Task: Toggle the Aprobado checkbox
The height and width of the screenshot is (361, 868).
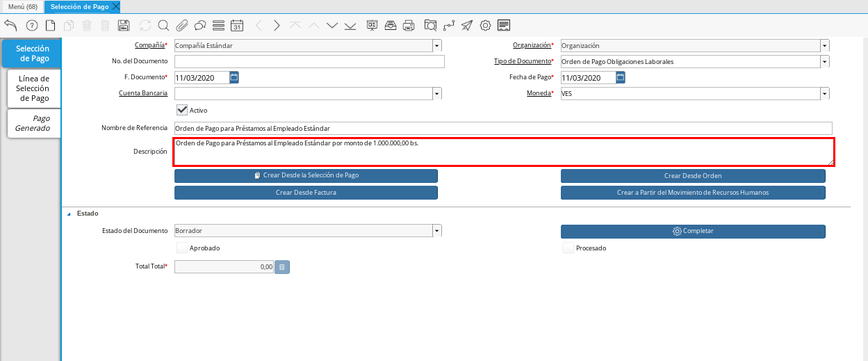Action: tap(182, 248)
